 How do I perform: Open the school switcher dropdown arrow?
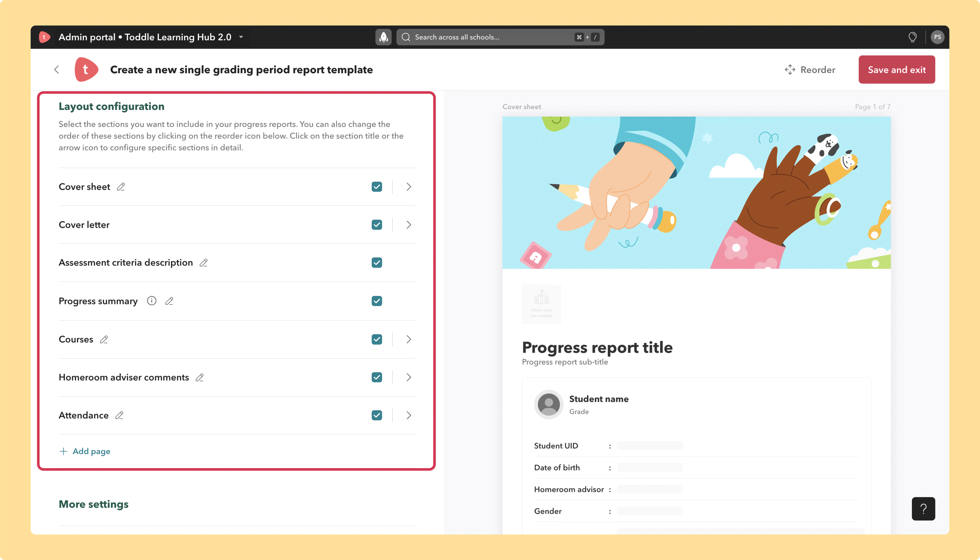click(241, 37)
